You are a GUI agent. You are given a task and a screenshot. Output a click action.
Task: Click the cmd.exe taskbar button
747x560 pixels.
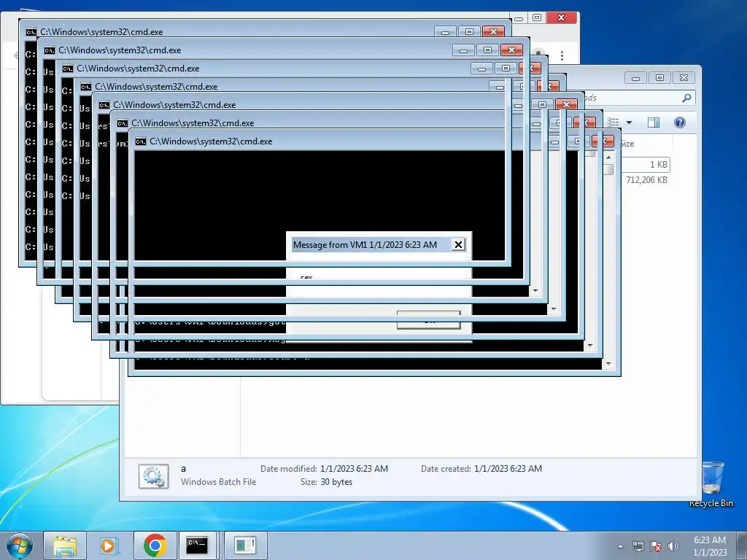pyautogui.click(x=197, y=545)
